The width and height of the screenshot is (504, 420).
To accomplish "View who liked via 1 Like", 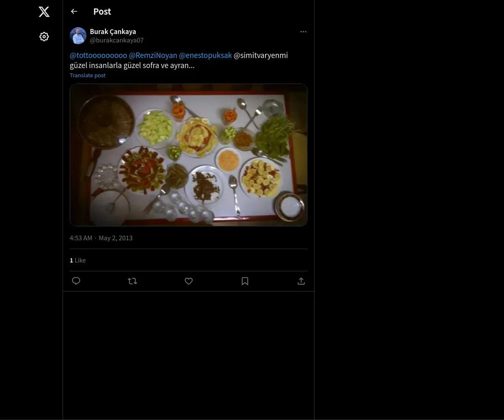I will click(78, 260).
